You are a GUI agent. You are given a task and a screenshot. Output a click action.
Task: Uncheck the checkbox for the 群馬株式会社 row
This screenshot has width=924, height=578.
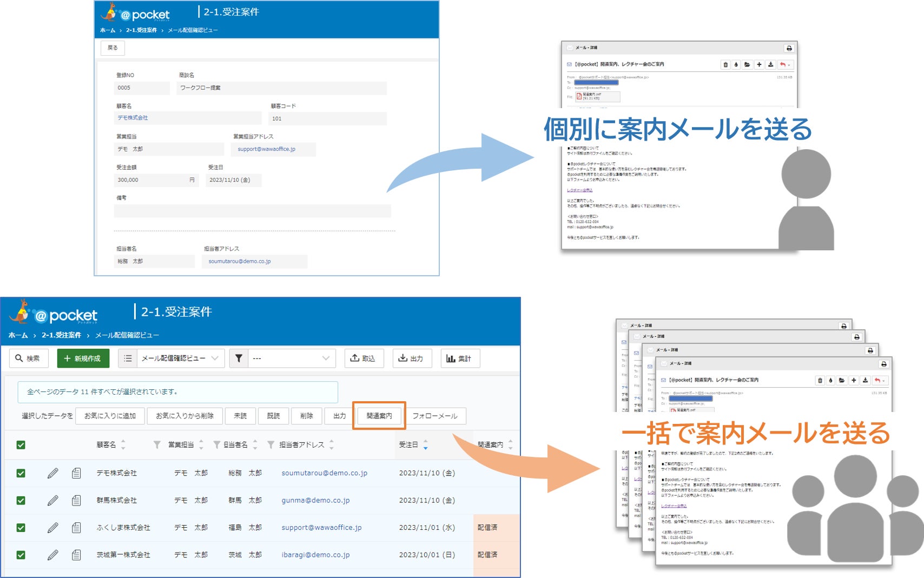pyautogui.click(x=21, y=501)
